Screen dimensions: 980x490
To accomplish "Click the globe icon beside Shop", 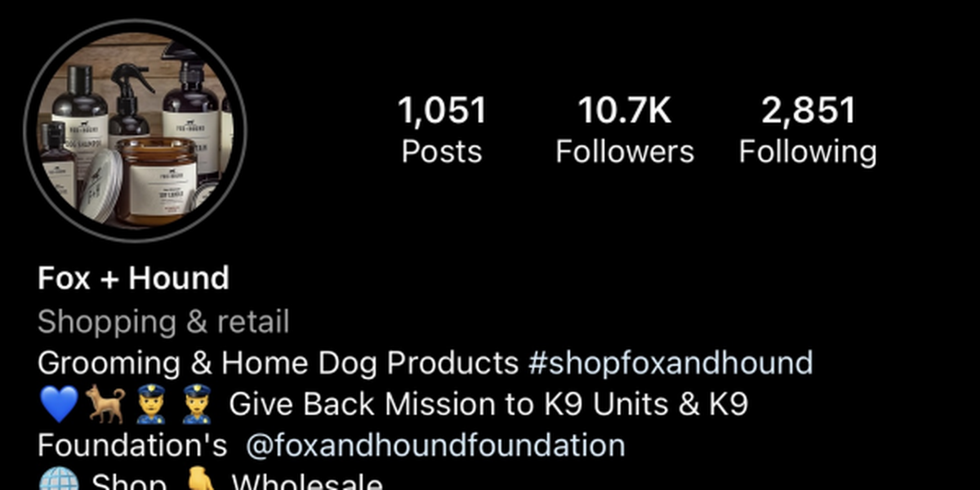I will coord(58,481).
